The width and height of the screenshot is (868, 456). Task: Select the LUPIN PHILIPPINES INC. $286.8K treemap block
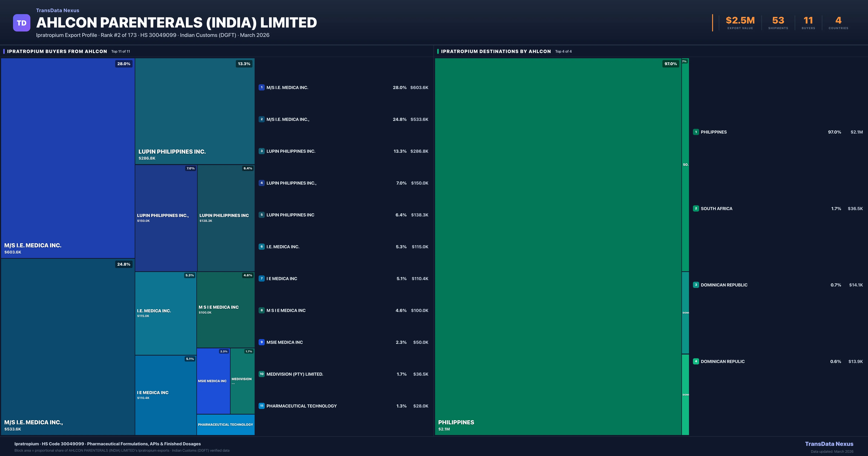point(194,111)
